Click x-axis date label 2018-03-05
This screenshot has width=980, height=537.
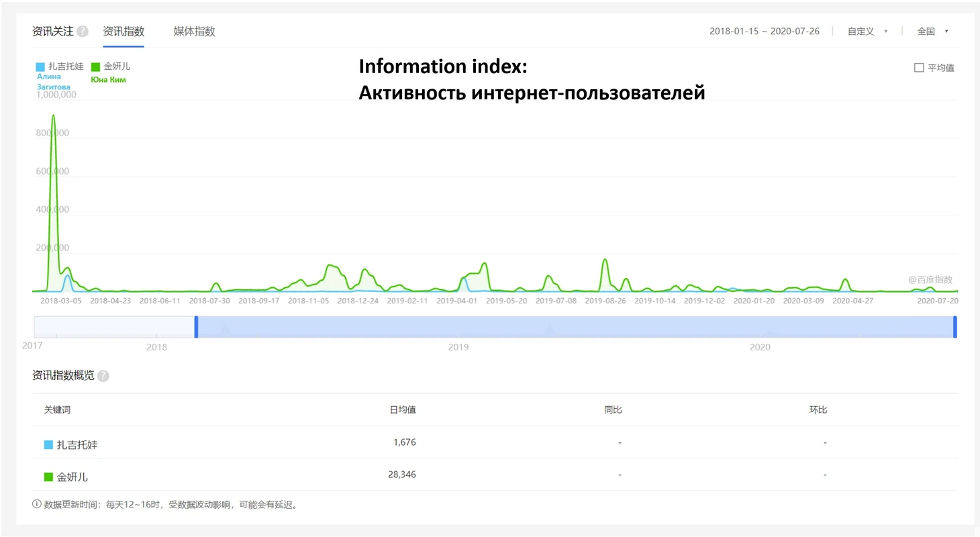61,301
